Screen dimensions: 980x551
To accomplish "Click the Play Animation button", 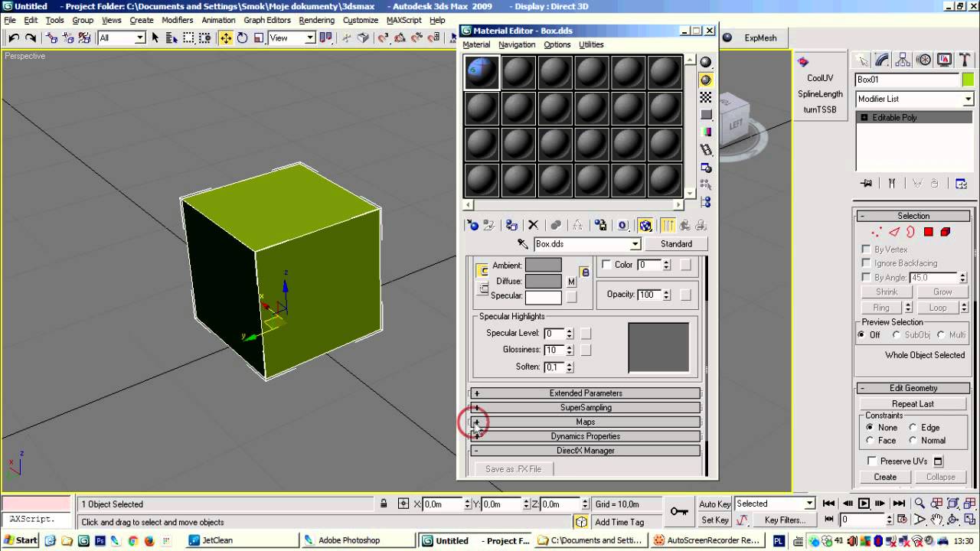I will click(x=864, y=504).
